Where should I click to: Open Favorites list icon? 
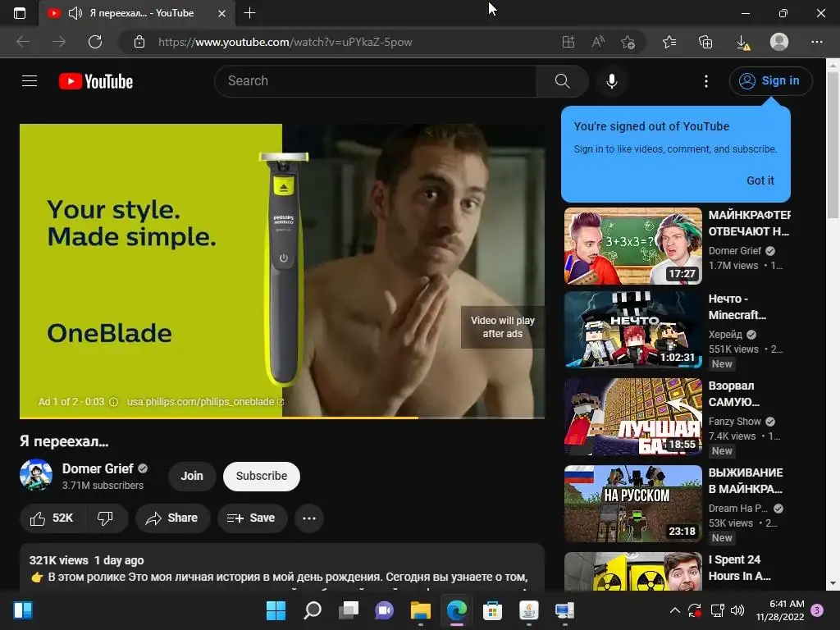(669, 42)
